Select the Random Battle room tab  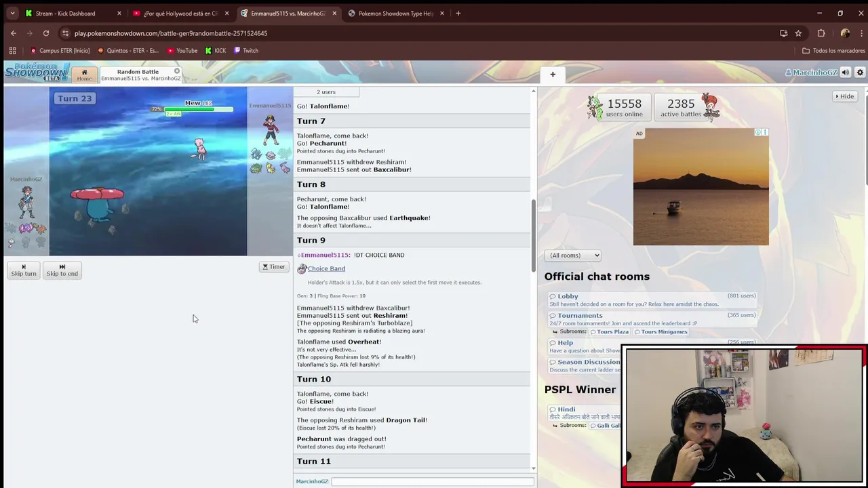(x=140, y=75)
